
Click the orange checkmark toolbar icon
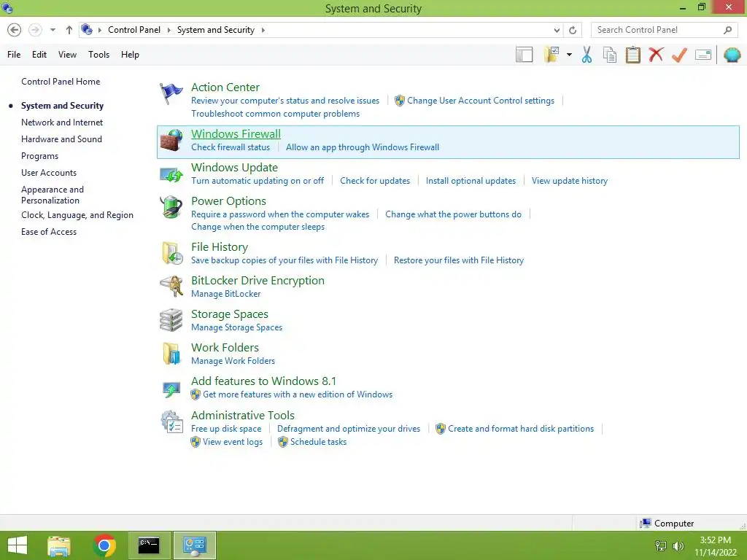coord(679,55)
